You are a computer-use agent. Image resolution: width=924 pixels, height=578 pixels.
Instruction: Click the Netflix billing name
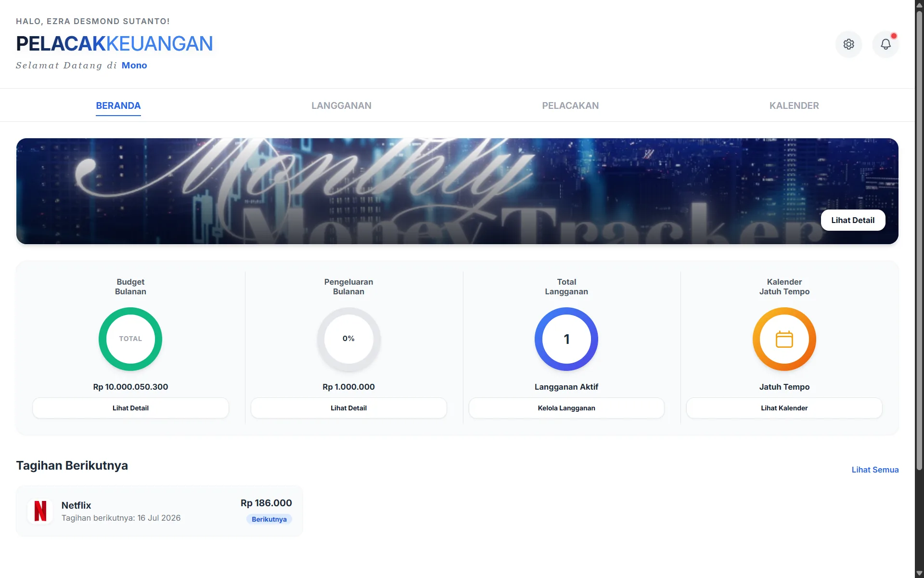[76, 505]
